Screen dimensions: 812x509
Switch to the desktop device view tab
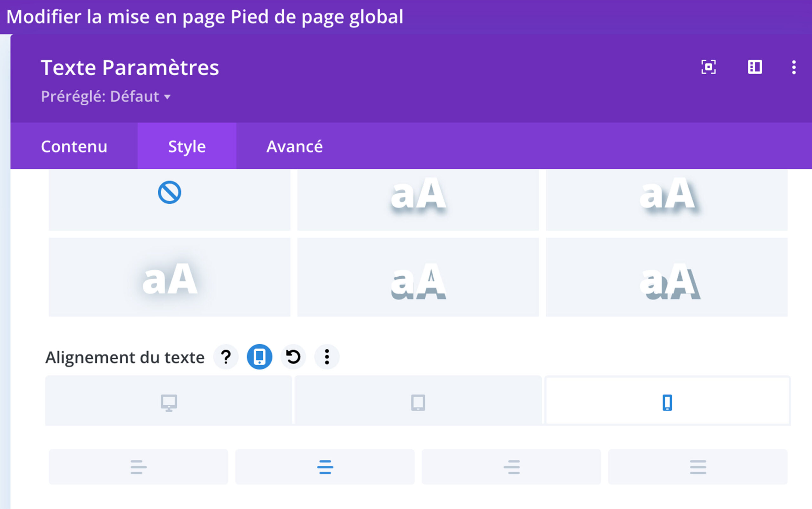pyautogui.click(x=169, y=403)
